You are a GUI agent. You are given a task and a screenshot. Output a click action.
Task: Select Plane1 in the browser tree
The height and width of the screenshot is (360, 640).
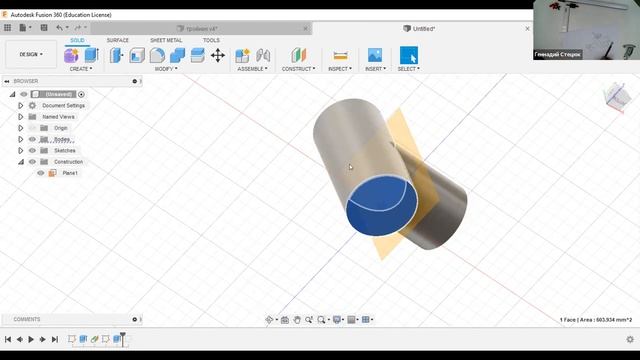click(70, 173)
